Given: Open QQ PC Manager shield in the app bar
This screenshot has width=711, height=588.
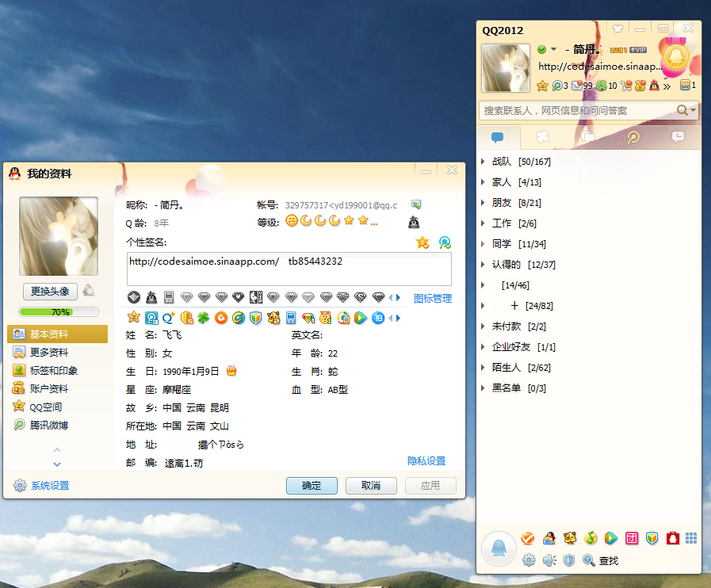Looking at the screenshot, I should click(652, 538).
